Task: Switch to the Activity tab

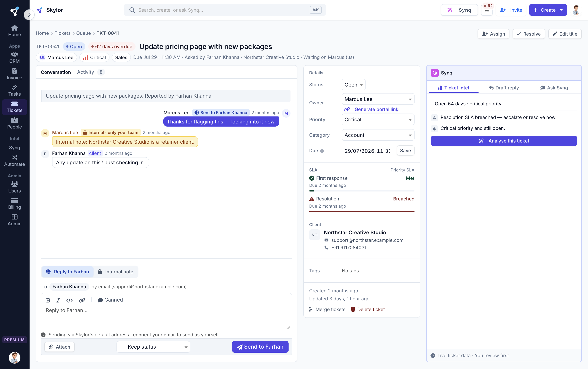Action: [x=85, y=72]
